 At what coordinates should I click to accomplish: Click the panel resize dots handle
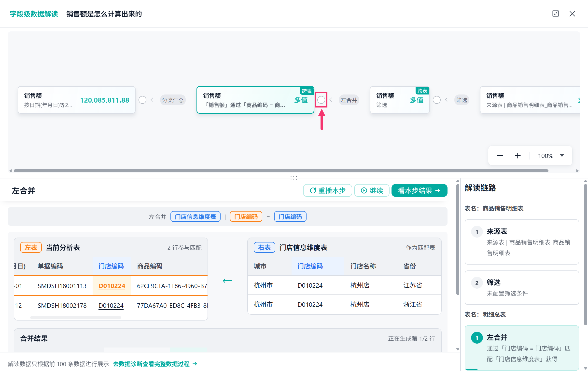(294, 178)
